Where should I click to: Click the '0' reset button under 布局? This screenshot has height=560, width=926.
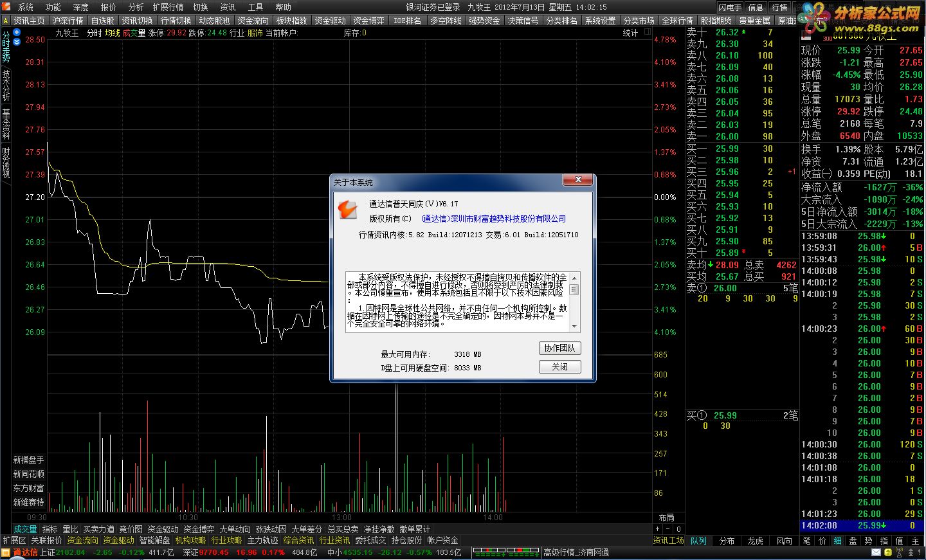click(x=678, y=529)
